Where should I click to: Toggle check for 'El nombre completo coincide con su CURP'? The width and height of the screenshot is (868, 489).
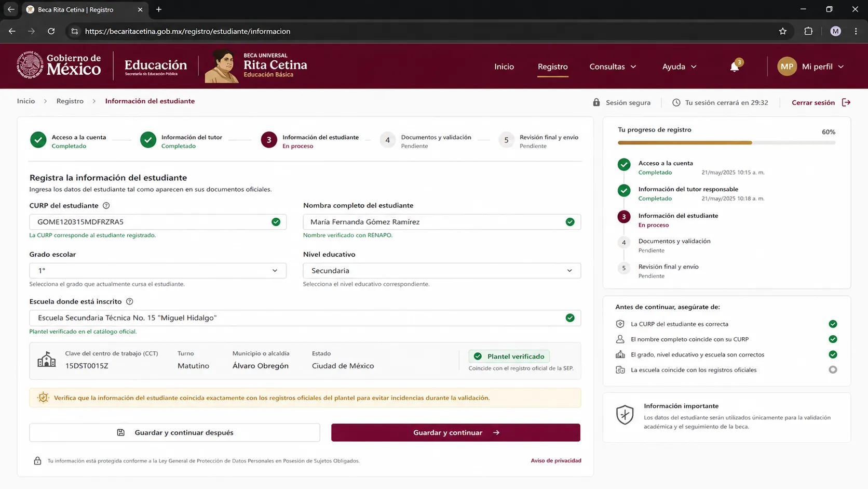tap(833, 339)
